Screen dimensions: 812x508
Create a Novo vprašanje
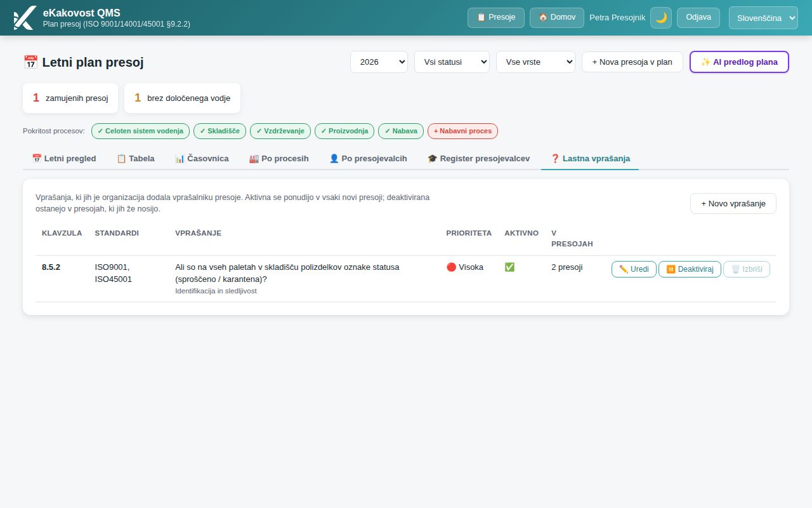[733, 203]
